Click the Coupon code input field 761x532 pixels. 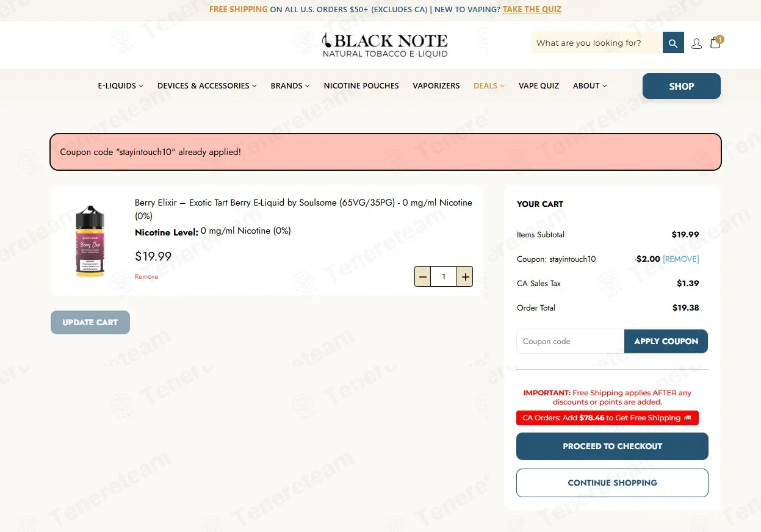tap(571, 342)
